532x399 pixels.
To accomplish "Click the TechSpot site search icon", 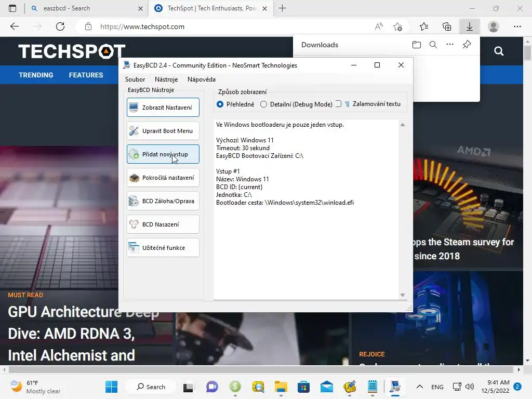I will (499, 51).
